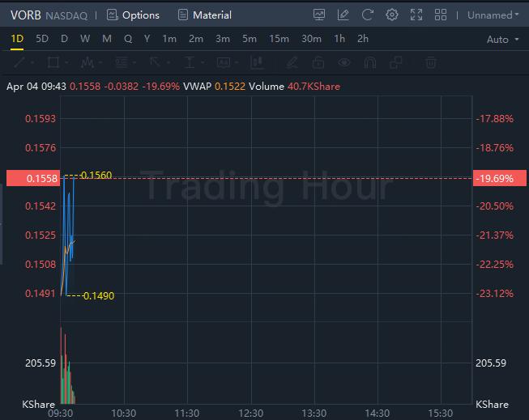
Task: Select the arrow marker drawing tool
Action: pyautogui.click(x=156, y=62)
